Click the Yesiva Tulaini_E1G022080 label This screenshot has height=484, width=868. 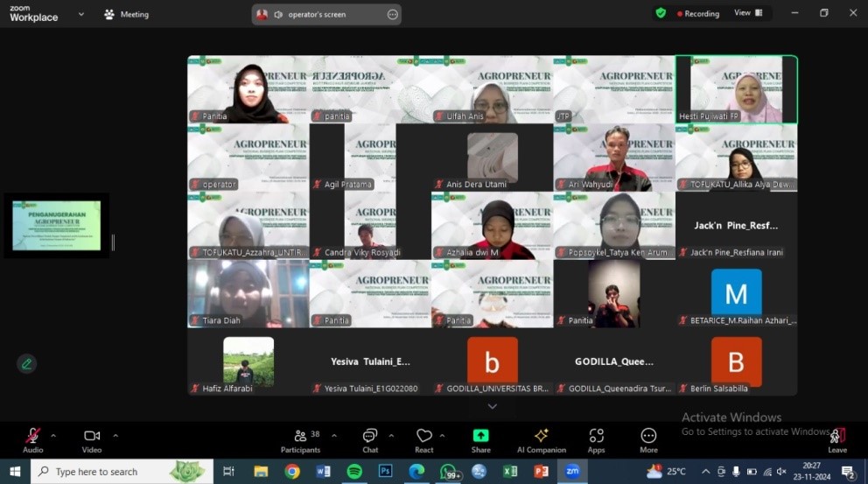point(366,389)
